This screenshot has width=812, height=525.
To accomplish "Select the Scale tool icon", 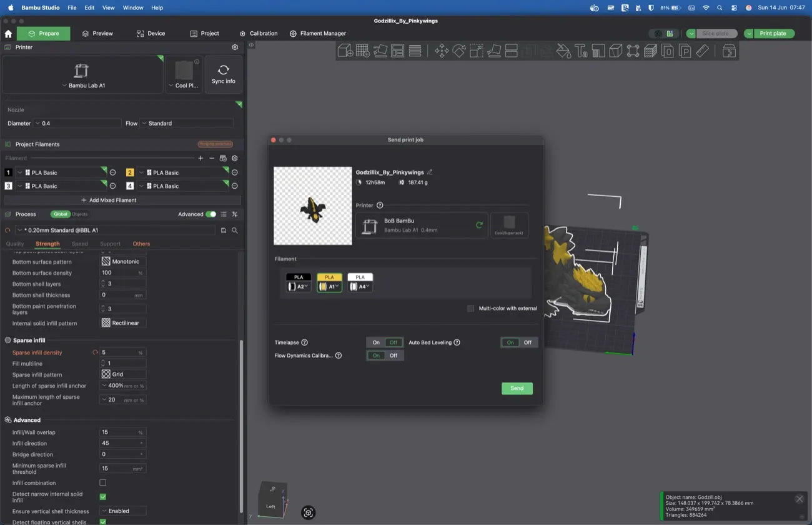I will point(477,51).
